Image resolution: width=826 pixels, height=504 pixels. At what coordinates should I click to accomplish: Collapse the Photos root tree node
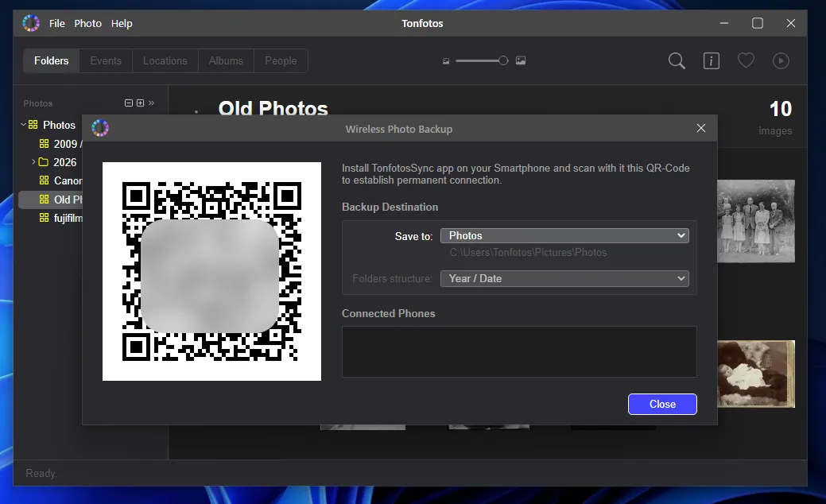(x=23, y=125)
